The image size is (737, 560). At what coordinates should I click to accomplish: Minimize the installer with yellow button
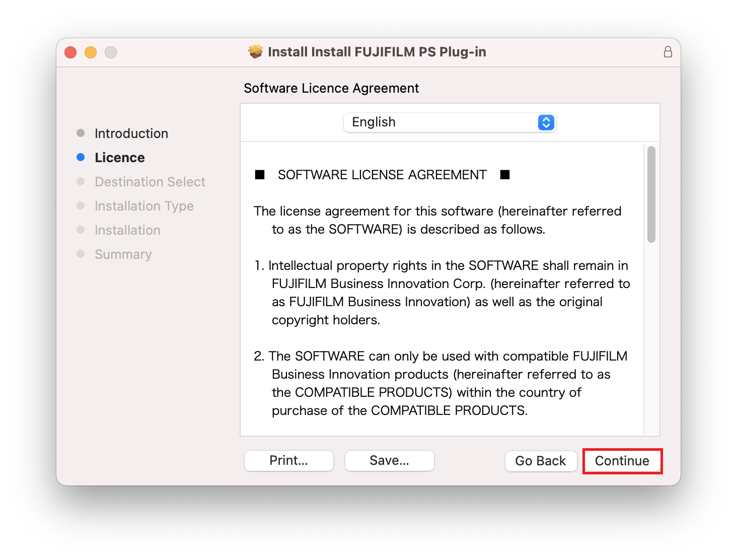[91, 52]
